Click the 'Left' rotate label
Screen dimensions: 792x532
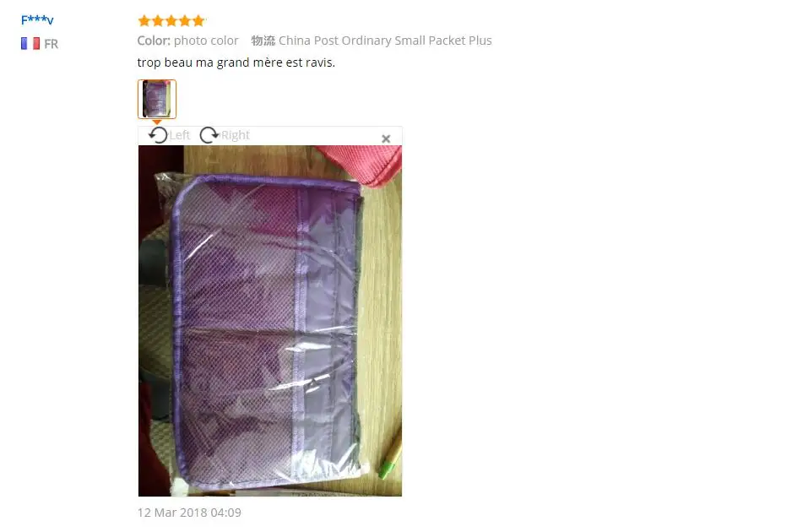(x=180, y=135)
